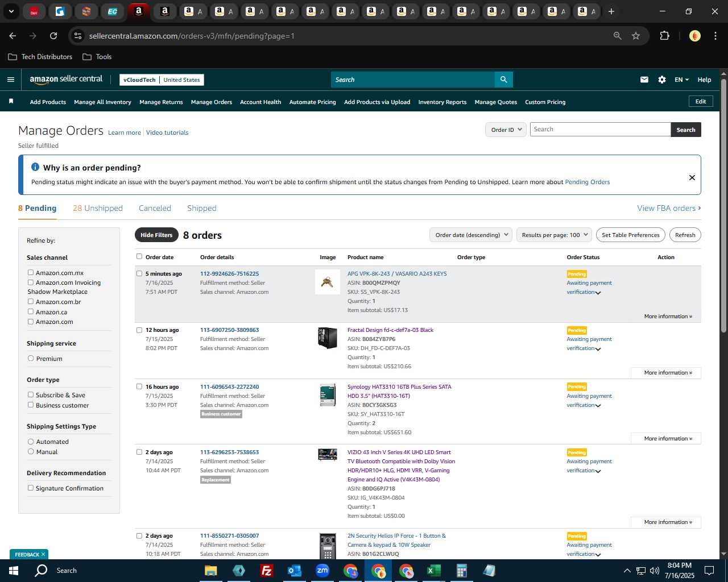The image size is (728, 582).
Task: Select all orders checkbox in table header
Action: 139,256
